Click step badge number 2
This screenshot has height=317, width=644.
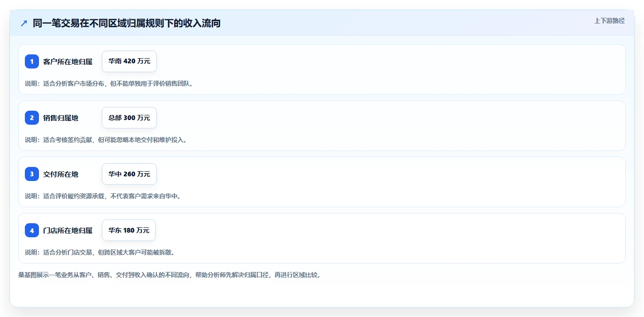(32, 118)
